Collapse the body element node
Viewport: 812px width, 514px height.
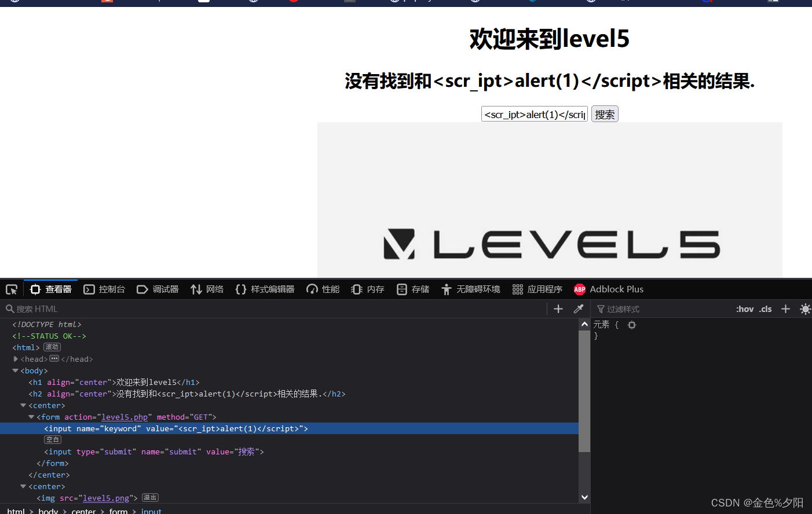point(16,370)
